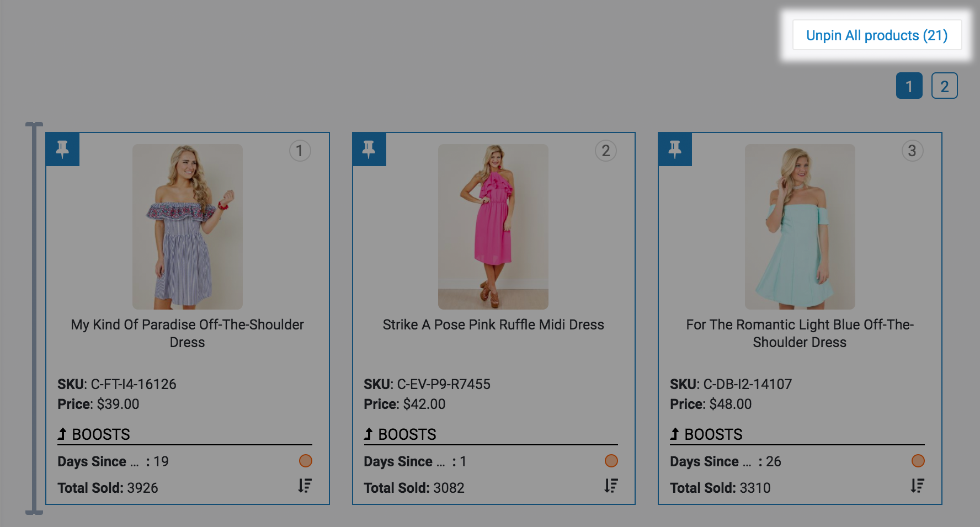The image size is (980, 527).
Task: Click the Light Blue Off-The-Shoulder dress image
Action: tap(800, 226)
